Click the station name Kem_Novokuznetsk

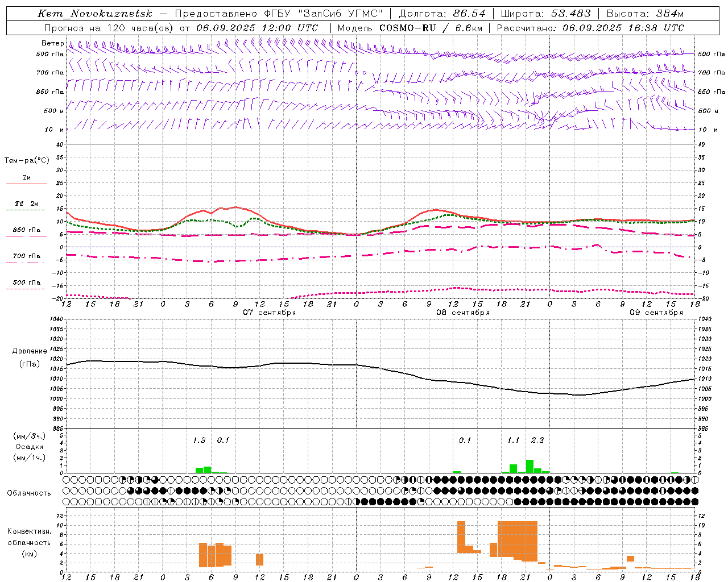coord(95,14)
